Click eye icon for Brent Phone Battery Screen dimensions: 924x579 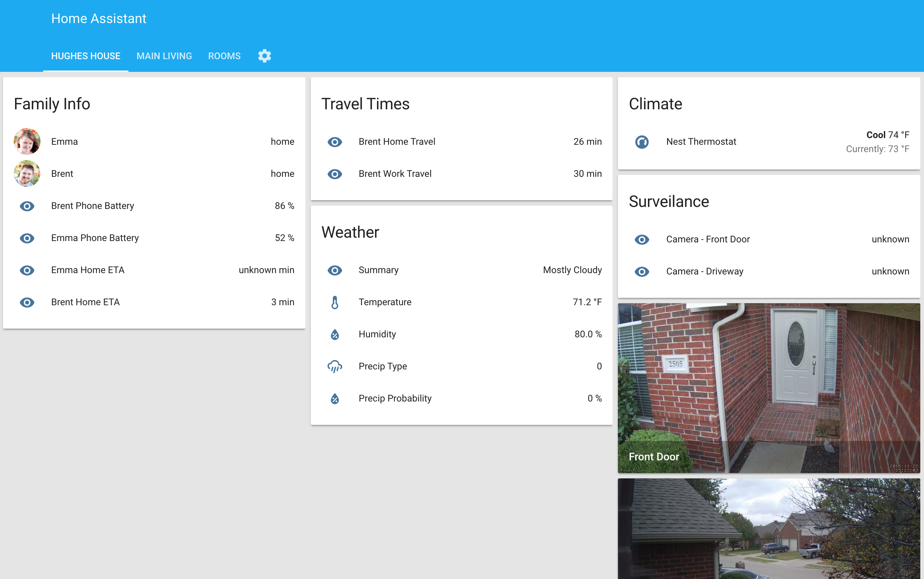click(x=27, y=206)
